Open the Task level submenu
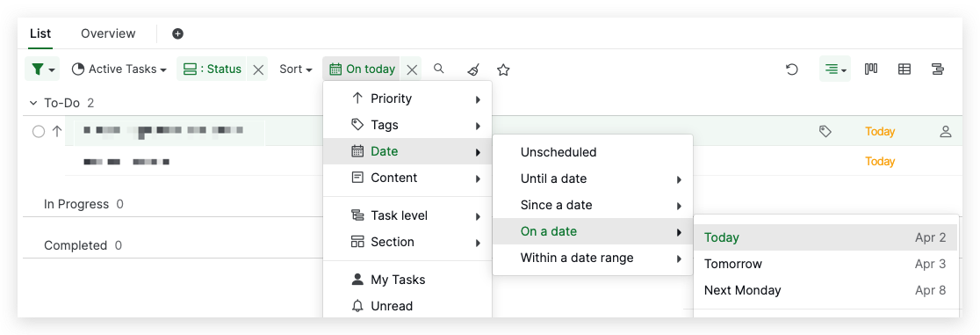This screenshot has height=335, width=980. point(407,215)
